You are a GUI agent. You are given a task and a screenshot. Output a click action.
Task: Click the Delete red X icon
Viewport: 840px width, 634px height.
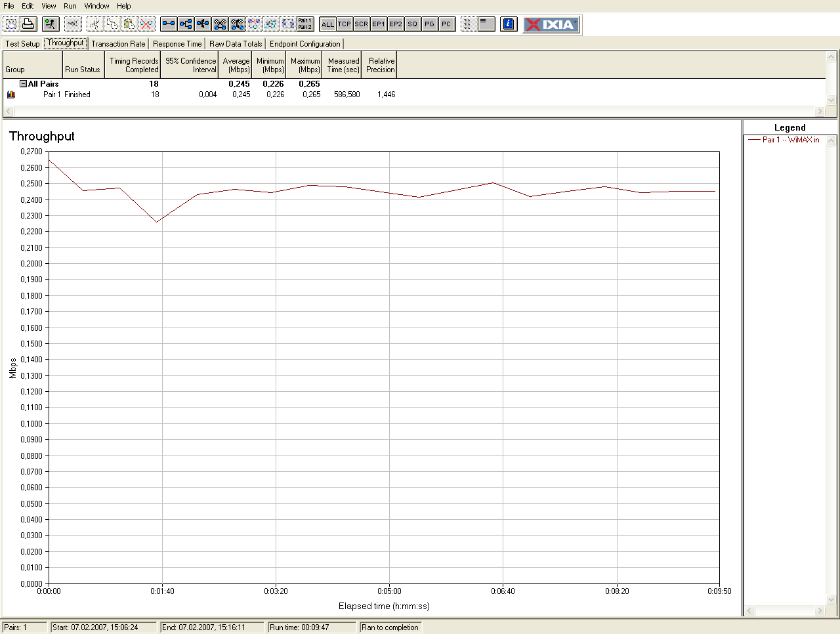click(x=146, y=24)
